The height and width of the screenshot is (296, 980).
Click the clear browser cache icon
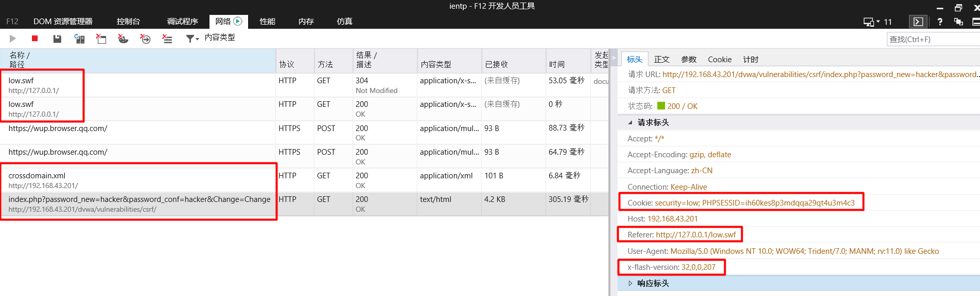101,39
